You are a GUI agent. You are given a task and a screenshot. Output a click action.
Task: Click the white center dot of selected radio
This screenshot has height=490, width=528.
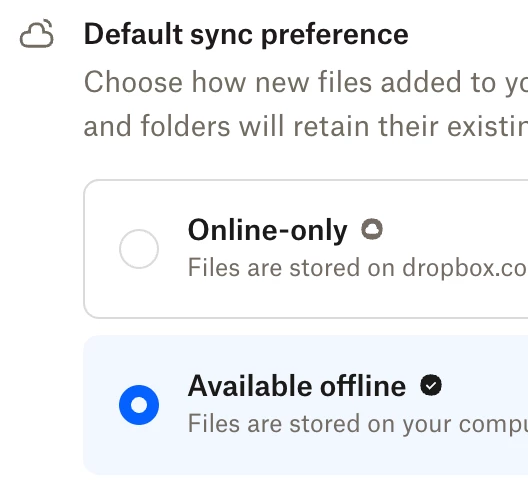click(139, 405)
